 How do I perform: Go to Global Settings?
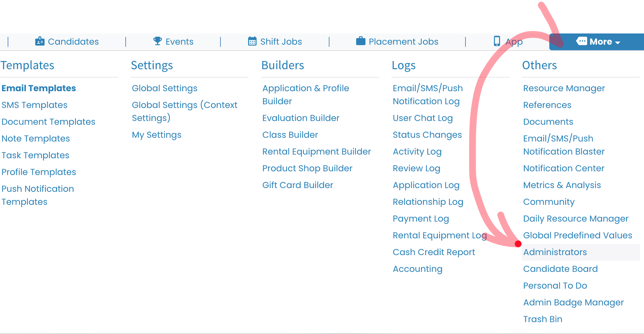164,88
